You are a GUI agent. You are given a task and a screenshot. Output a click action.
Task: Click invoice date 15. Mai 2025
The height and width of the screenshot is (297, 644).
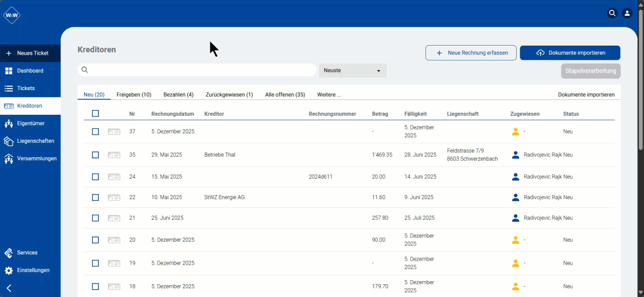(167, 177)
